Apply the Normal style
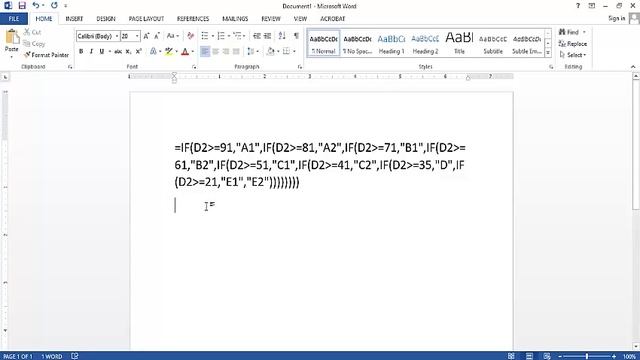 (323, 44)
